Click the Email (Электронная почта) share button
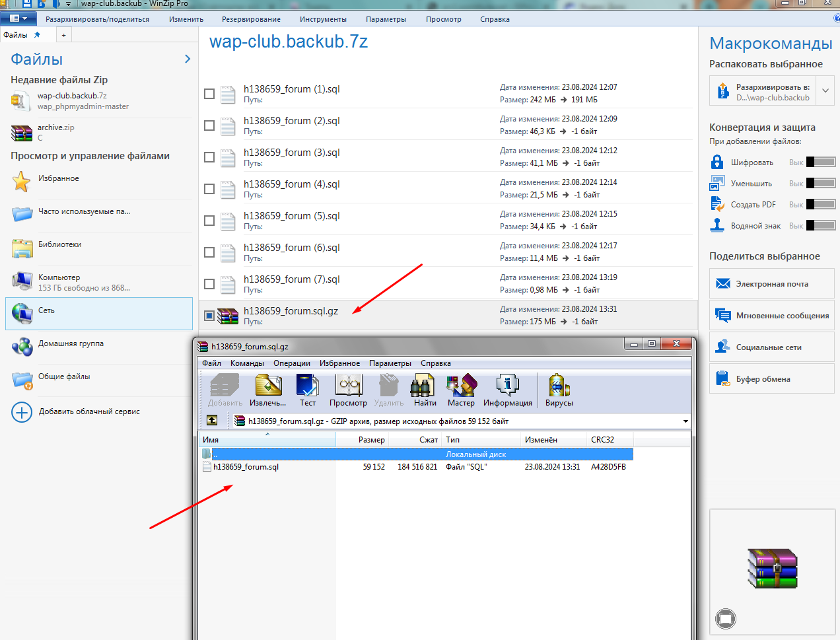Viewport: 840px width, 640px height. click(771, 284)
